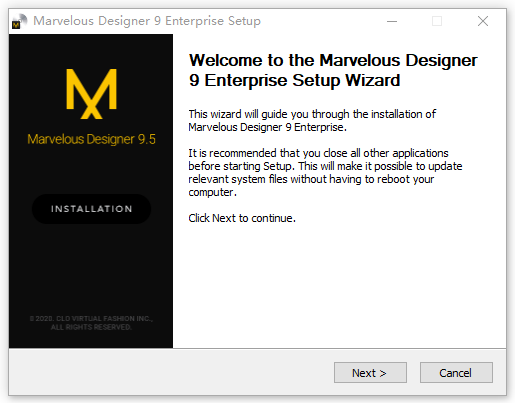The height and width of the screenshot is (403, 515).
Task: Click the CLO Virtual Fashion copyright text
Action: [x=91, y=323]
